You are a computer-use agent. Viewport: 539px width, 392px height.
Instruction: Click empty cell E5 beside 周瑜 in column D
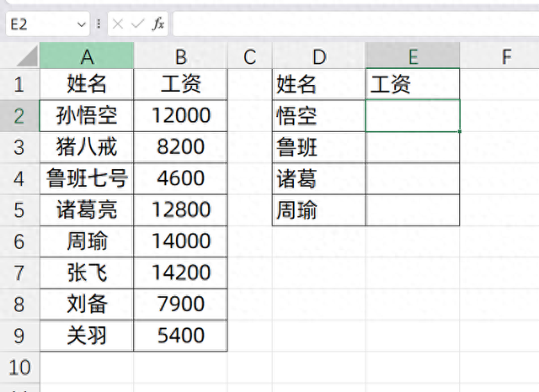[x=413, y=210]
